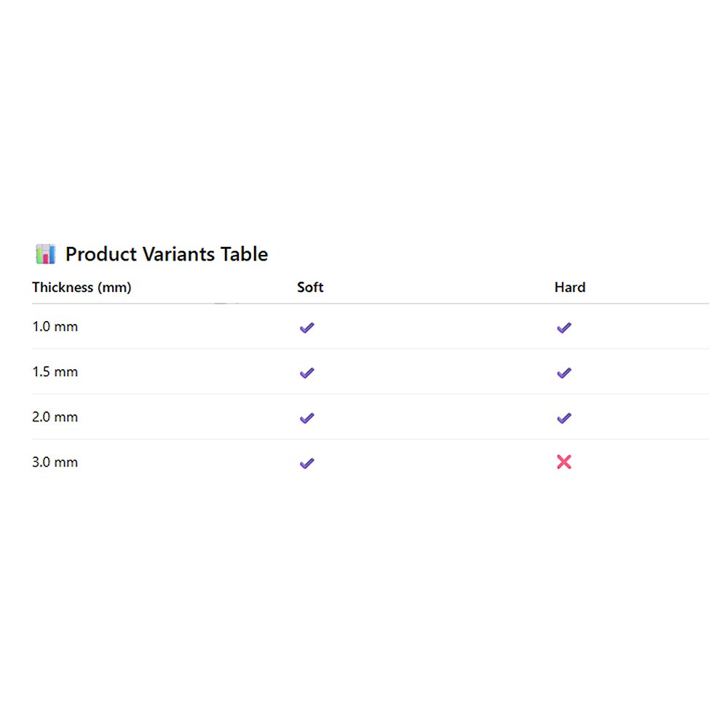This screenshot has width=728, height=728.
Task: Click the Soft checkmark for 2.0 mm
Action: tap(307, 418)
